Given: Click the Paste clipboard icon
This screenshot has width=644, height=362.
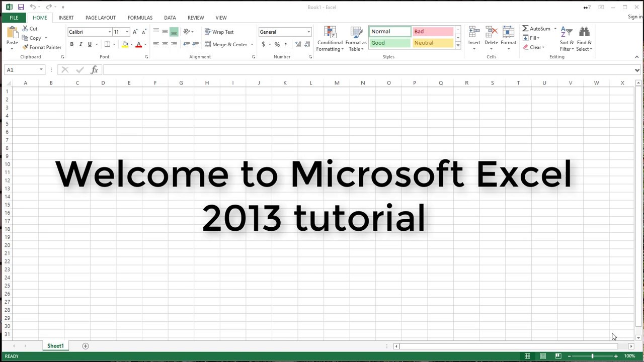Looking at the screenshot, I should pos(12,33).
